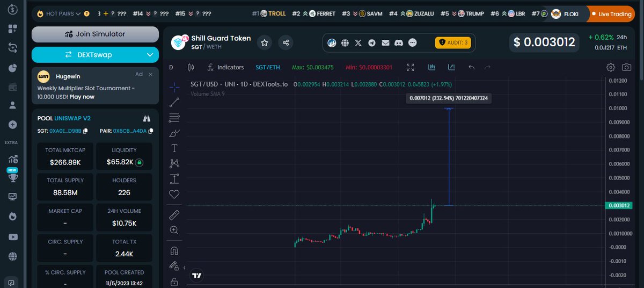644x288 pixels.
Task: Click the Join Simulator button
Action: coord(95,34)
